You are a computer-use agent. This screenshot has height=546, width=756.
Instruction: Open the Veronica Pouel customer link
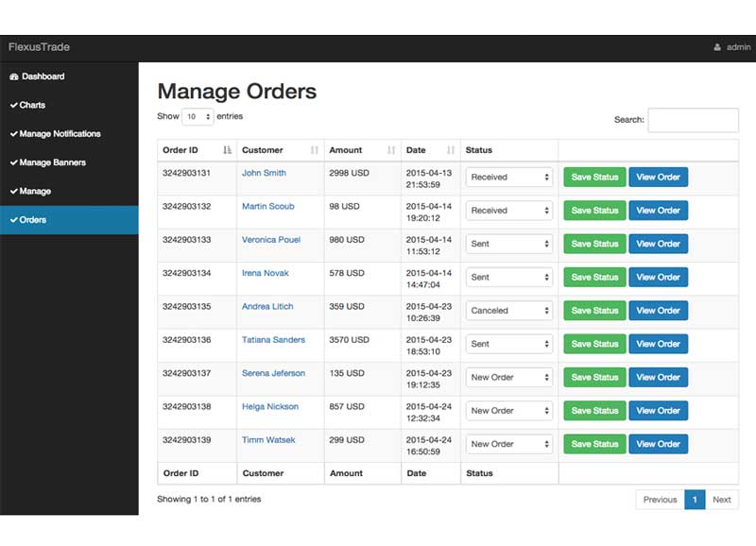(x=271, y=240)
